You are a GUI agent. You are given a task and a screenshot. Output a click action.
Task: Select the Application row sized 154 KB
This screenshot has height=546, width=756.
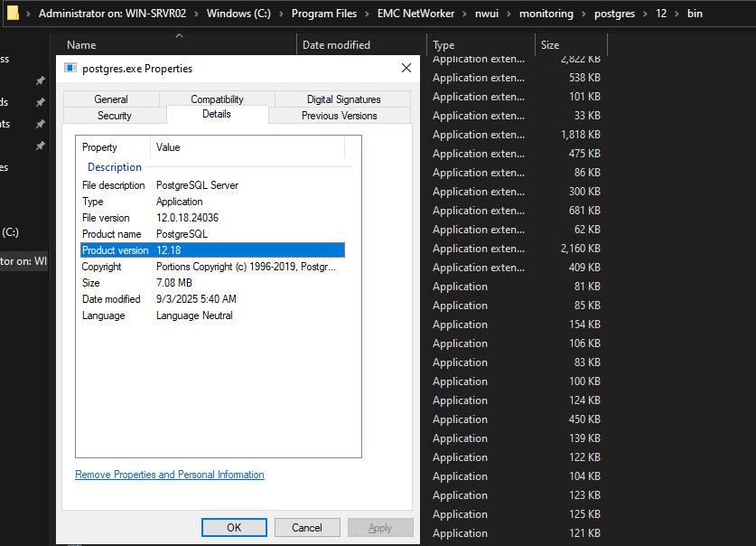[x=516, y=325]
